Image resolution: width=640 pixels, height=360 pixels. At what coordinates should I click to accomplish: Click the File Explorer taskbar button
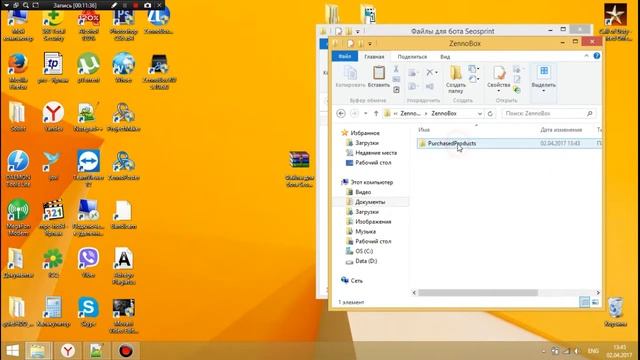pyautogui.click(x=38, y=351)
